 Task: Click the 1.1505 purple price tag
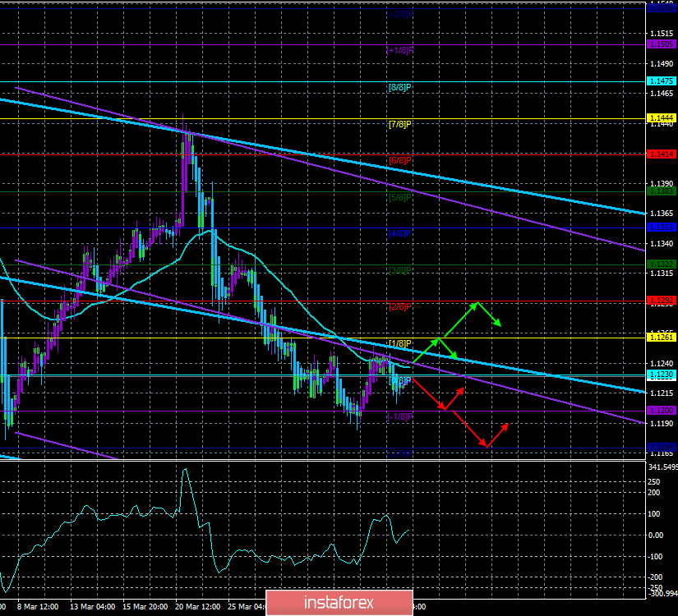661,44
